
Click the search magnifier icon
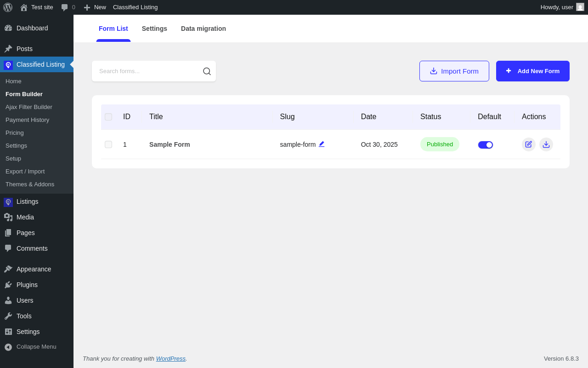207,71
